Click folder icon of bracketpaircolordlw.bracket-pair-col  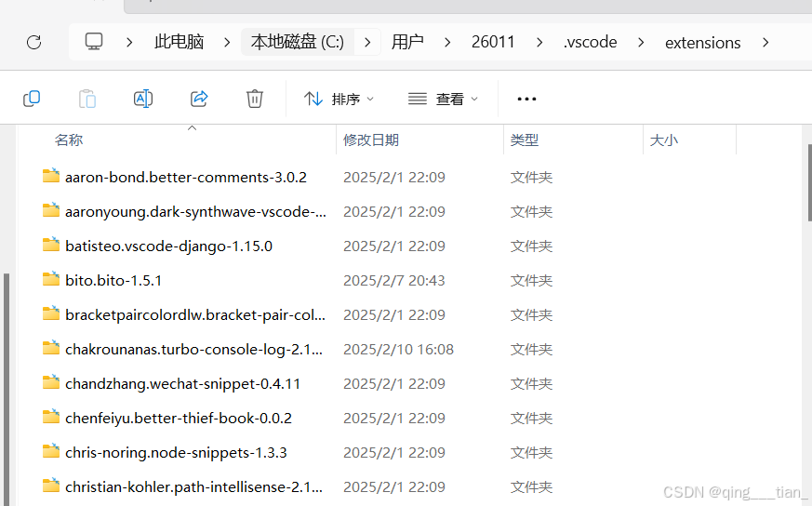(x=51, y=313)
